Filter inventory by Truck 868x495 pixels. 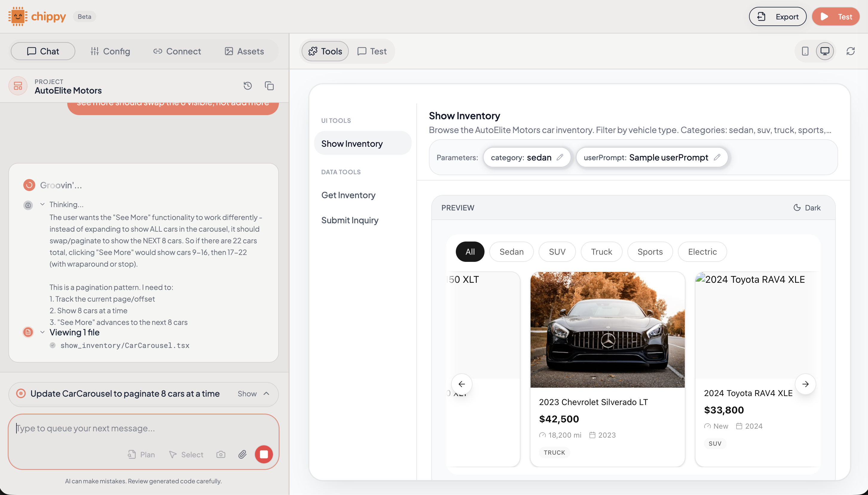(x=601, y=252)
